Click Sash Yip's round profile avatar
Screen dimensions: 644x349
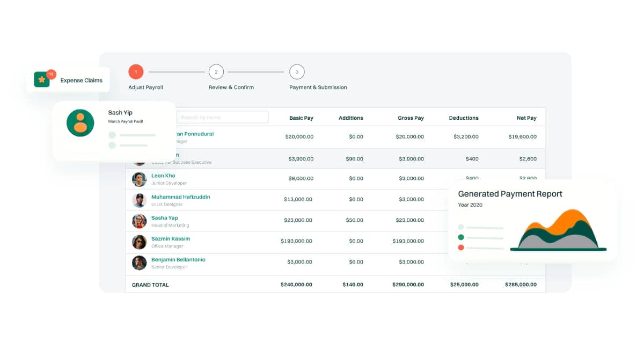coord(79,123)
